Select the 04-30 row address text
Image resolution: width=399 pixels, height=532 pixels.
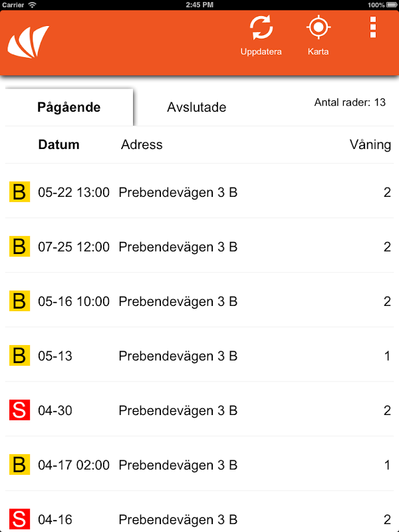[178, 410]
